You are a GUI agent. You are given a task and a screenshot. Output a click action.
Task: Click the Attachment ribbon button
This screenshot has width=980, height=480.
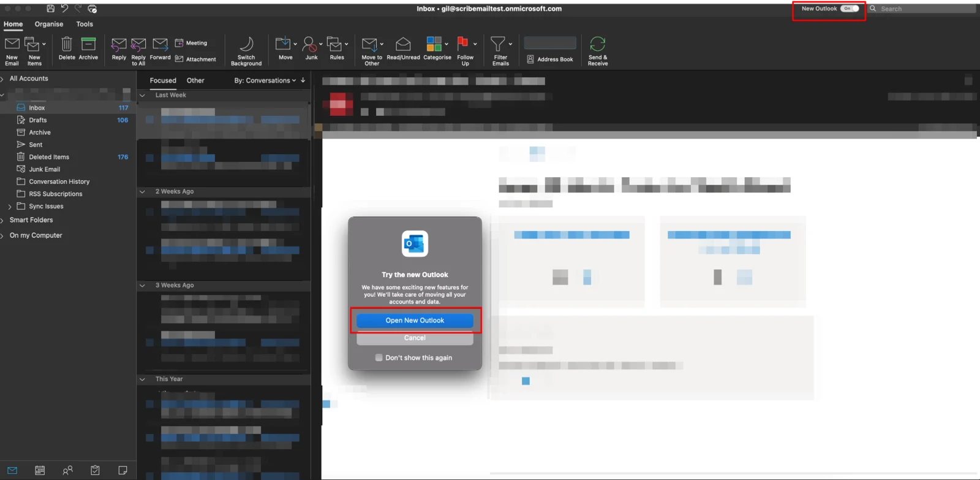click(195, 59)
